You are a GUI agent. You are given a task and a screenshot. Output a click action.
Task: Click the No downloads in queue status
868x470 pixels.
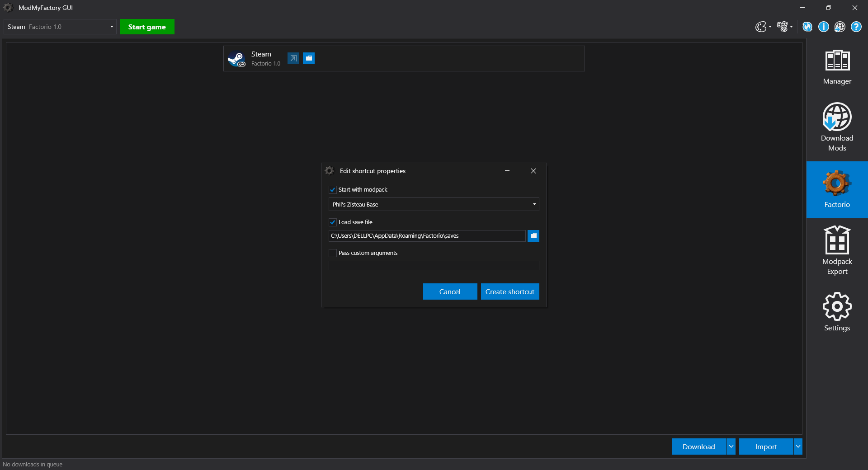pyautogui.click(x=33, y=465)
